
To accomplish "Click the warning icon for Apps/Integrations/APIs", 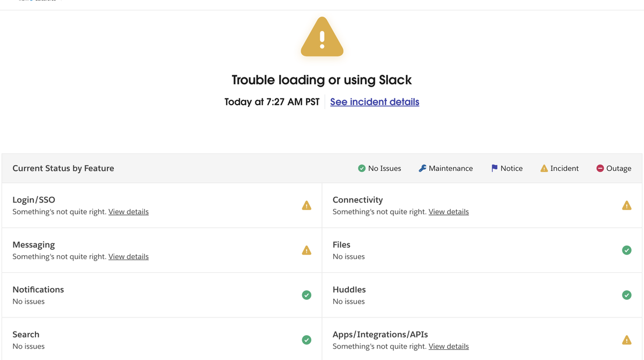I will (627, 340).
